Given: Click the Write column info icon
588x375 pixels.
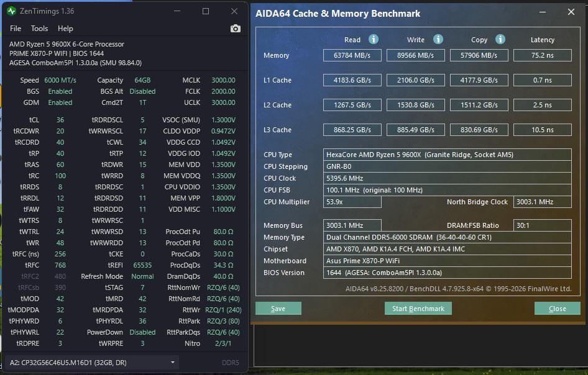Looking at the screenshot, I should click(x=438, y=39).
